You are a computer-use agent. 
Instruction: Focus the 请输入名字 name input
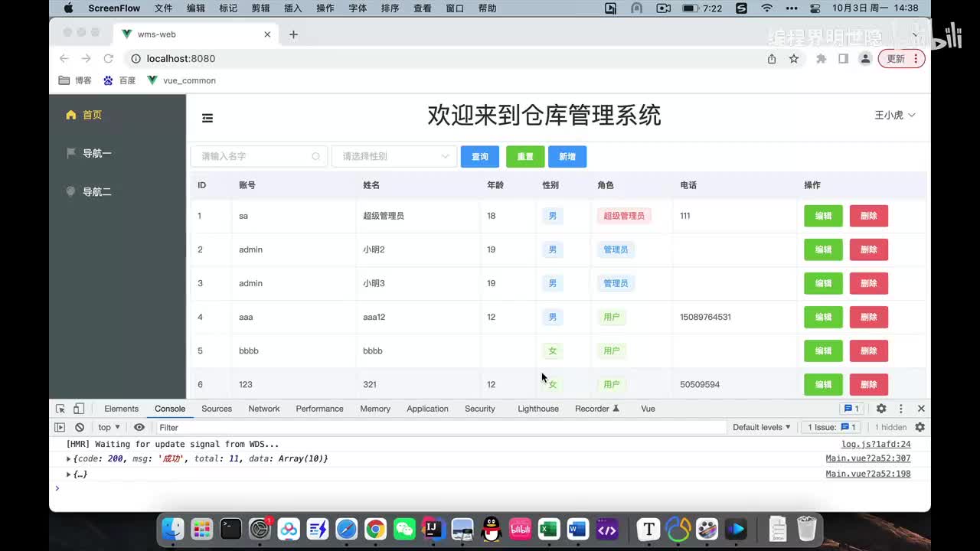[x=259, y=156]
